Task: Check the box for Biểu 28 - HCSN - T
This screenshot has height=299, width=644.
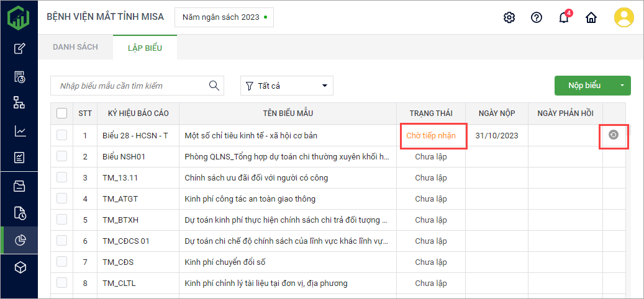Action: click(62, 135)
